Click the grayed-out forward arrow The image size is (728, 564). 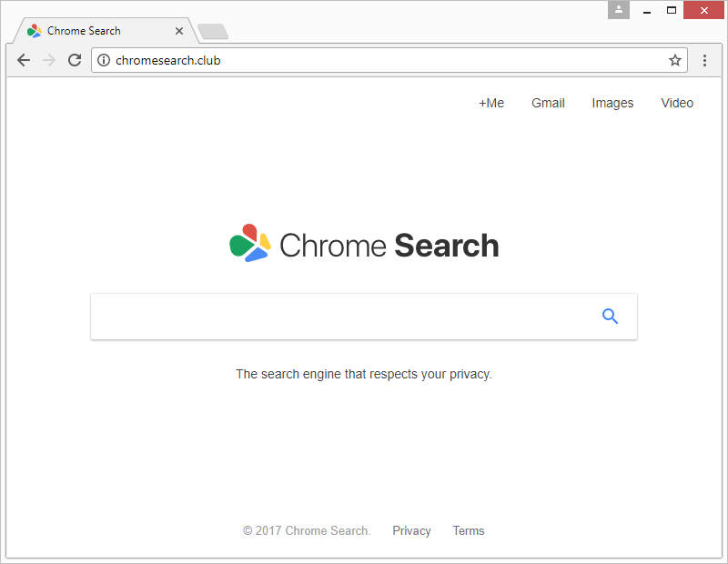(x=49, y=60)
